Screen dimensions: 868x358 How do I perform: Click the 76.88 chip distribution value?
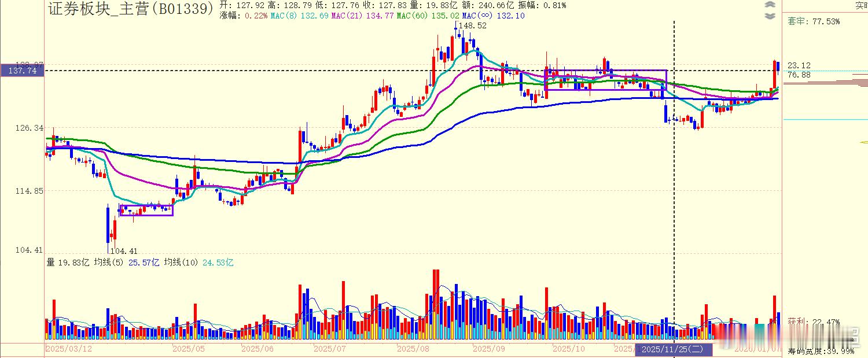click(x=799, y=75)
